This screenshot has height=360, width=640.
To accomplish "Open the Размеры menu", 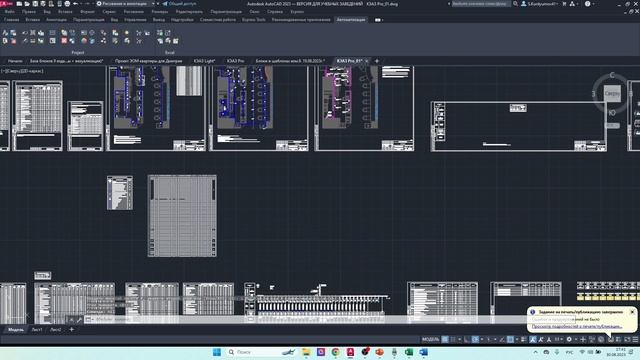I will 160,12.
